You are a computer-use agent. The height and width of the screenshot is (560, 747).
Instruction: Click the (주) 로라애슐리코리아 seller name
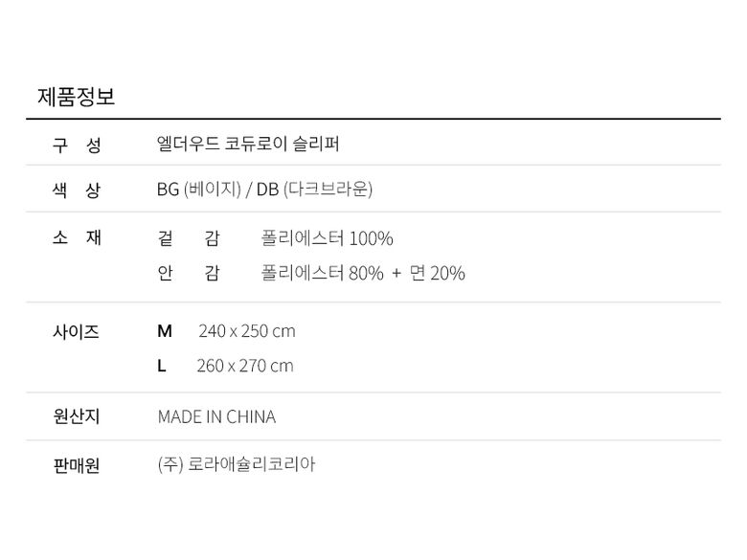tap(237, 465)
